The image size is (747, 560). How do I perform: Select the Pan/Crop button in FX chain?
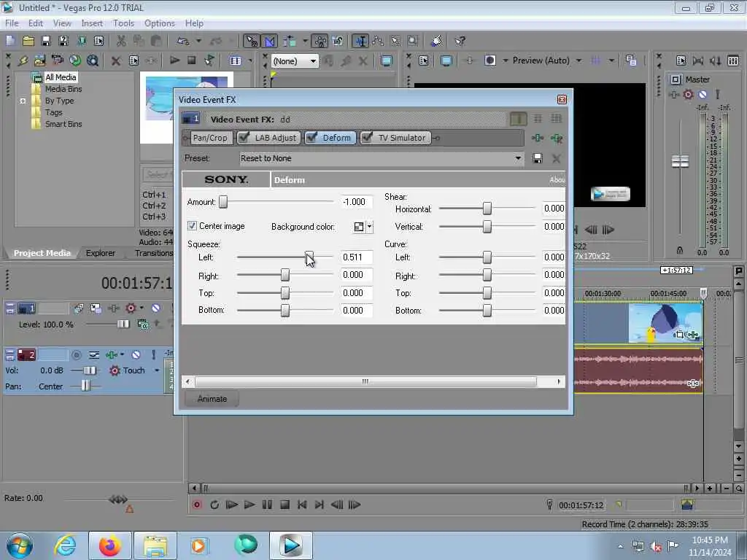point(210,138)
